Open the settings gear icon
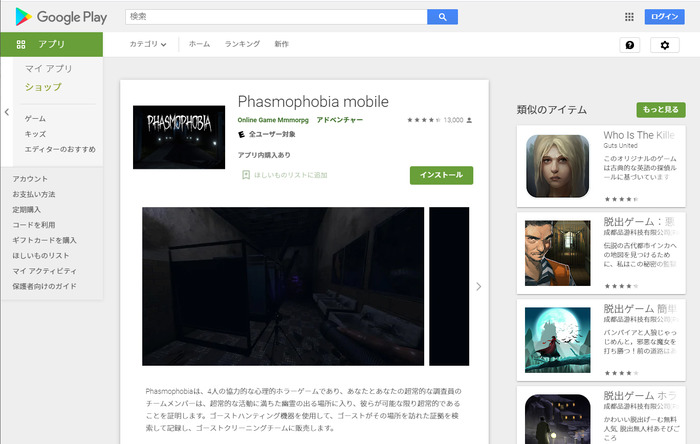This screenshot has height=444, width=700. point(665,45)
